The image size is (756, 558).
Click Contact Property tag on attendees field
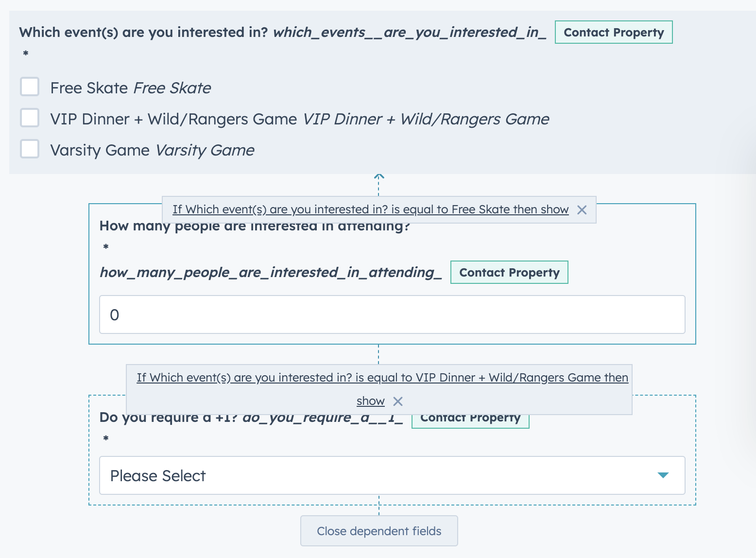509,272
